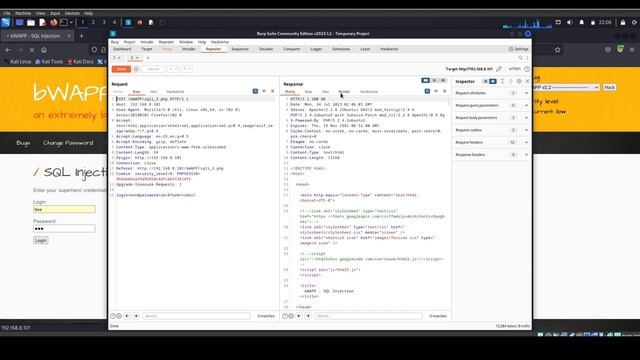Close the Inspector panel
The width and height of the screenshot is (640, 360).
click(x=527, y=81)
